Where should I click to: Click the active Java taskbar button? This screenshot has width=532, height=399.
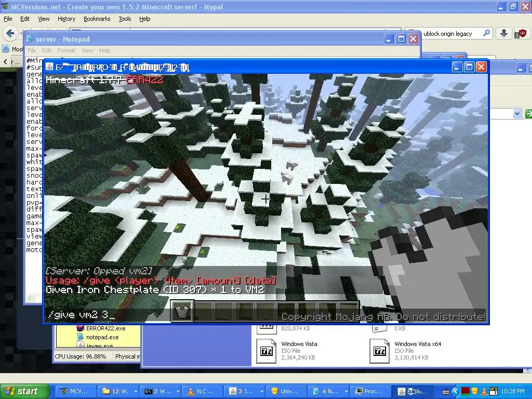[x=413, y=391]
